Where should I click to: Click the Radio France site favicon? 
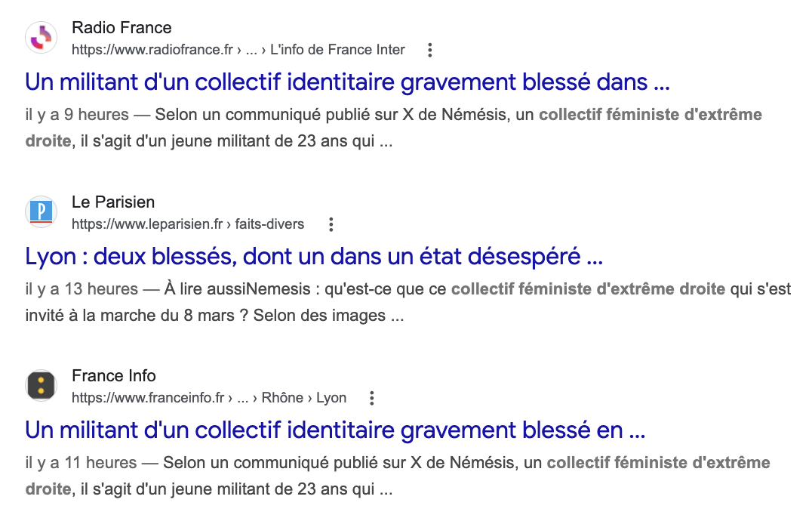(x=40, y=38)
